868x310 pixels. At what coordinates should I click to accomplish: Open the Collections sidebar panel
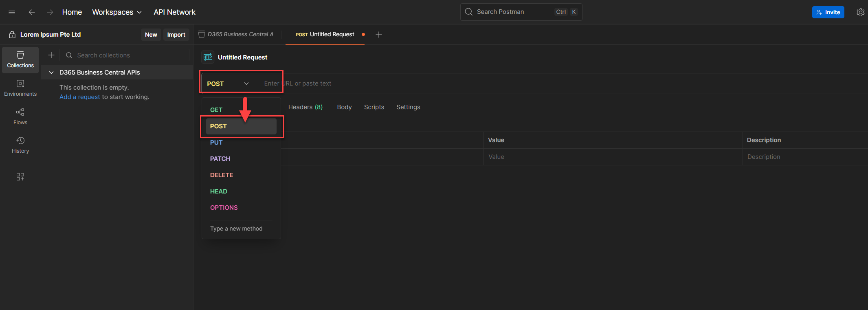click(20, 60)
